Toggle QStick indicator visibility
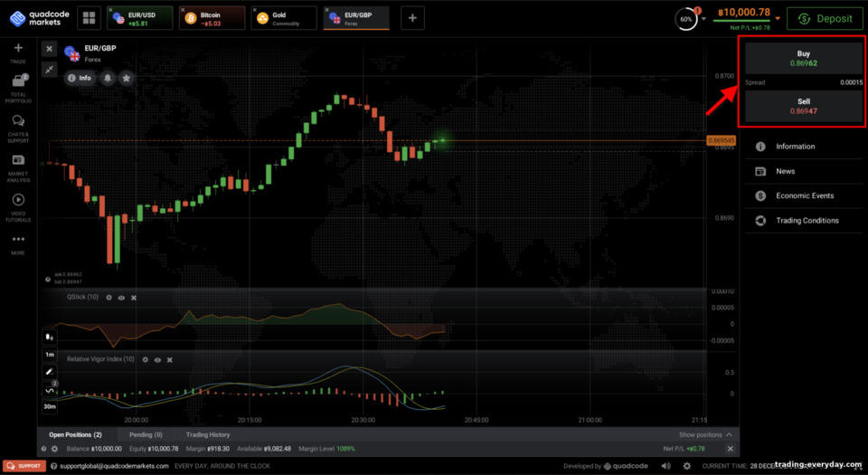The height and width of the screenshot is (475, 868). (x=121, y=298)
